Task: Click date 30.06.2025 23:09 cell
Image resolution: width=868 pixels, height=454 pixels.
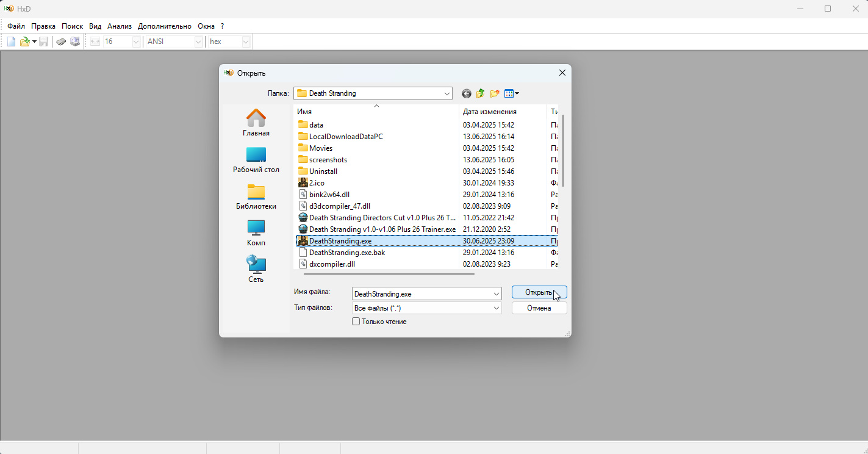Action: point(488,240)
